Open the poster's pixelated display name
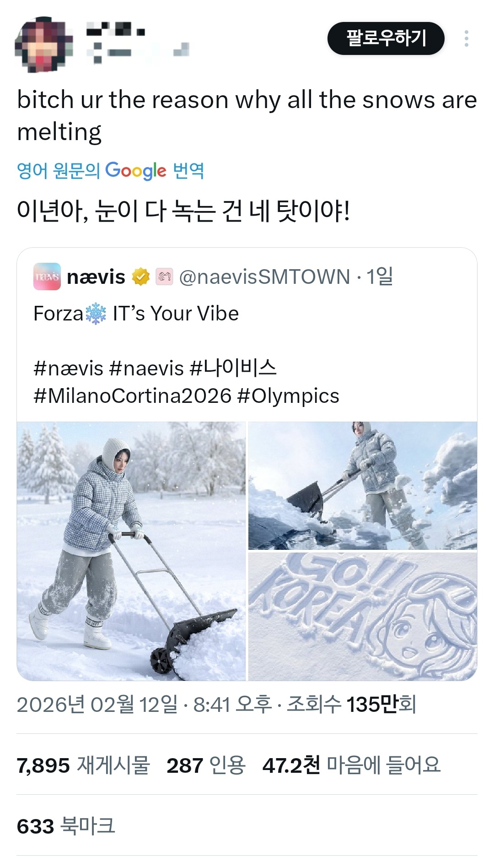494x868 pixels. point(116,32)
